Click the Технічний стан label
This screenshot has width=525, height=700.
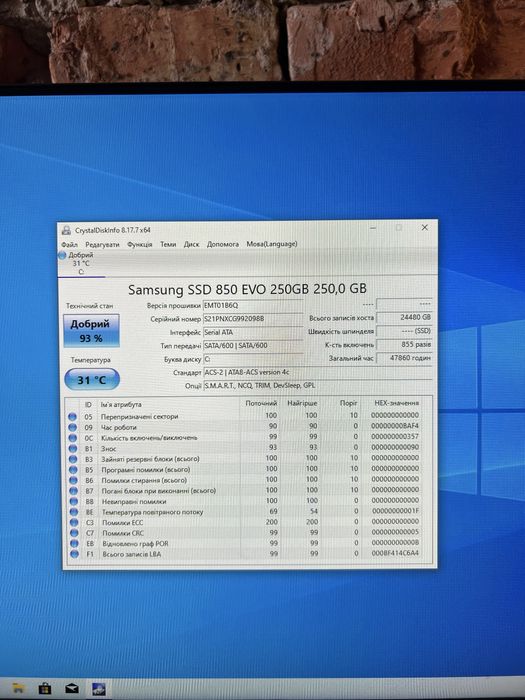pos(90,306)
